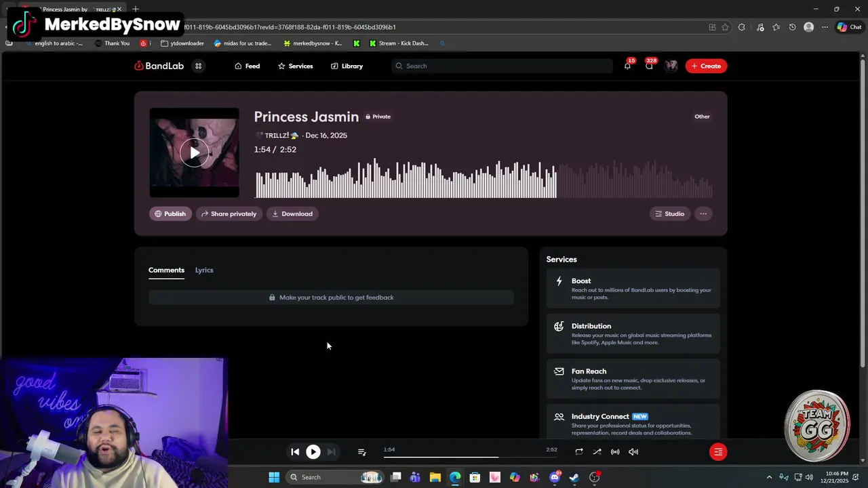Viewport: 868px width, 488px height.
Task: Open the volume control in player
Action: point(633,452)
